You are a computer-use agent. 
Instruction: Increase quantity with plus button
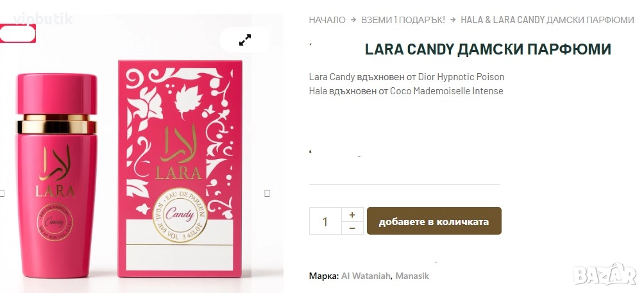352,215
